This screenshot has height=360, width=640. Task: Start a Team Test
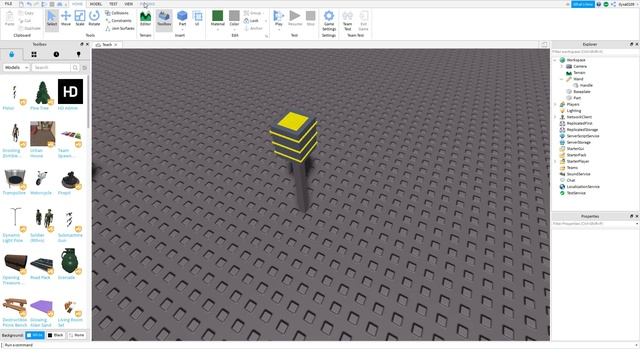(347, 20)
